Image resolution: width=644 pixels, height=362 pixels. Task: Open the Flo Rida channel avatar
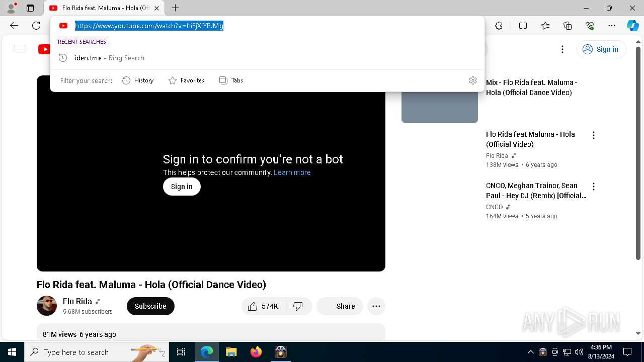pyautogui.click(x=47, y=306)
